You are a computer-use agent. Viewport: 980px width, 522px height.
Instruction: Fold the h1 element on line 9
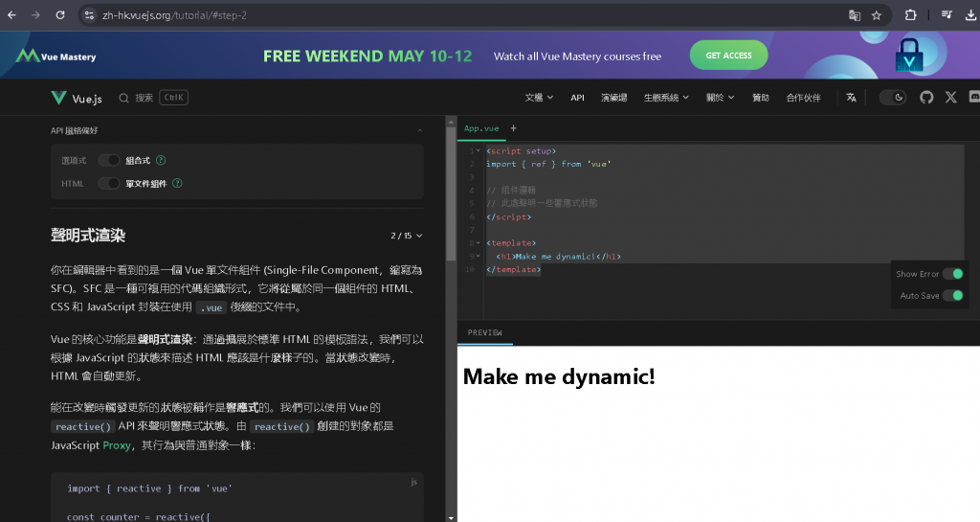coord(479,256)
